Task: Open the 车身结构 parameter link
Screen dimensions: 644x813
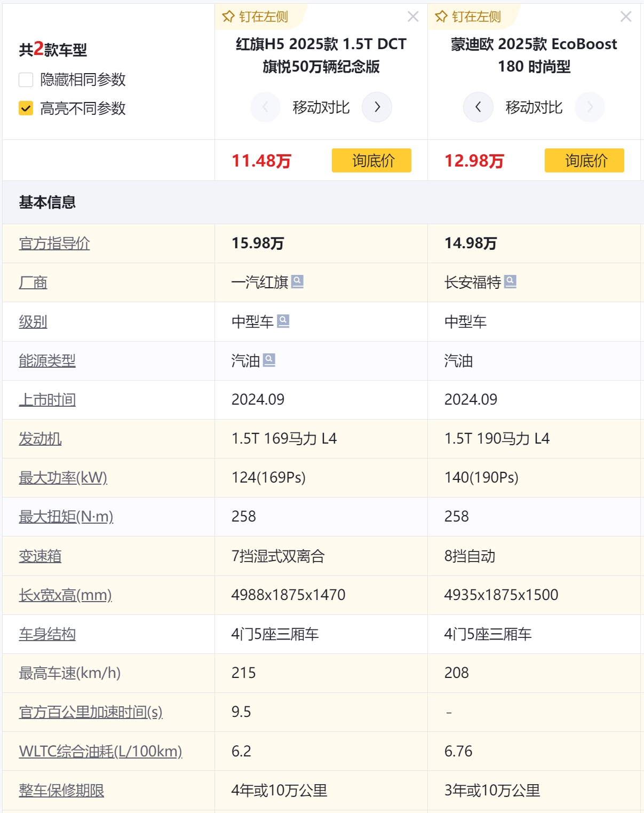Action: 47,634
